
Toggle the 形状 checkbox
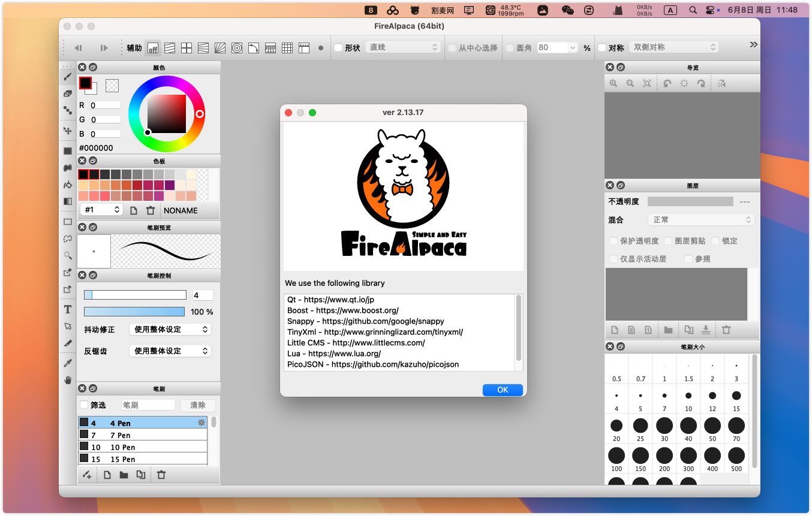click(338, 48)
